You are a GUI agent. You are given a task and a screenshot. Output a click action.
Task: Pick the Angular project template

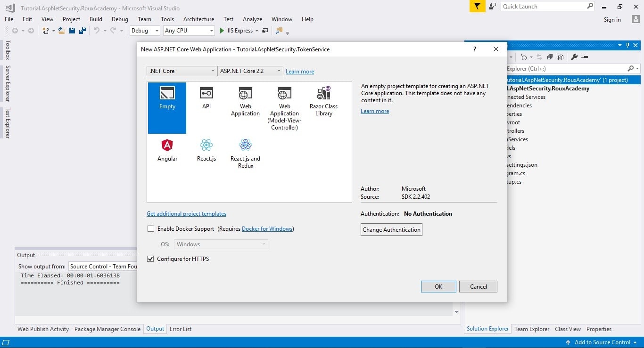167,150
